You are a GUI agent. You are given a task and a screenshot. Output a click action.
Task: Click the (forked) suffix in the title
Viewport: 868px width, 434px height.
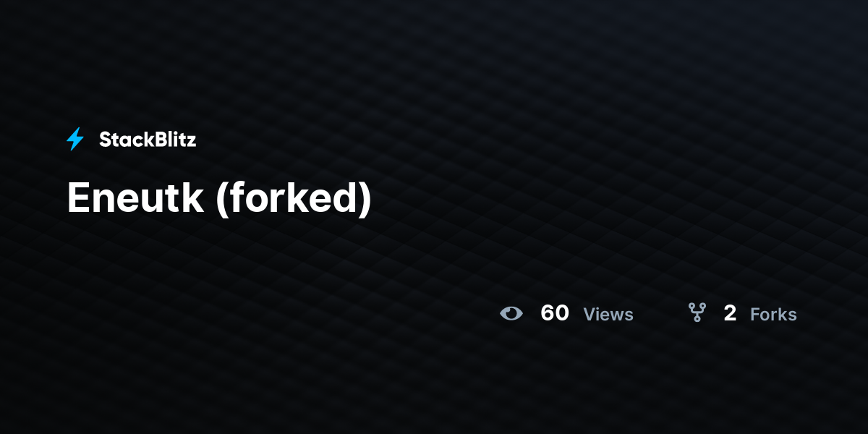294,197
